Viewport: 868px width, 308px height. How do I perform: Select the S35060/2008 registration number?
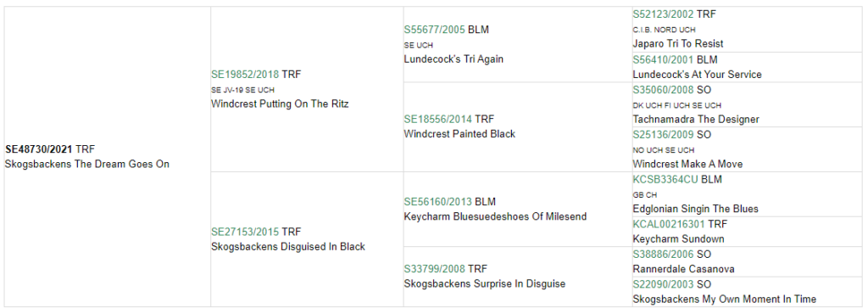(663, 89)
